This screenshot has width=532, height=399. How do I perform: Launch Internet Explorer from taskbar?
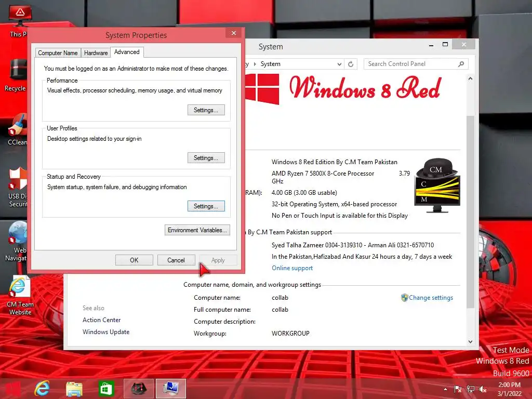pos(42,389)
